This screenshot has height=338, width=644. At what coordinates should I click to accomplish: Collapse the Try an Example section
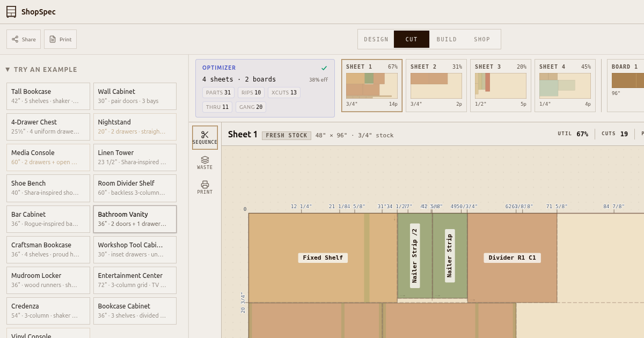coord(41,70)
